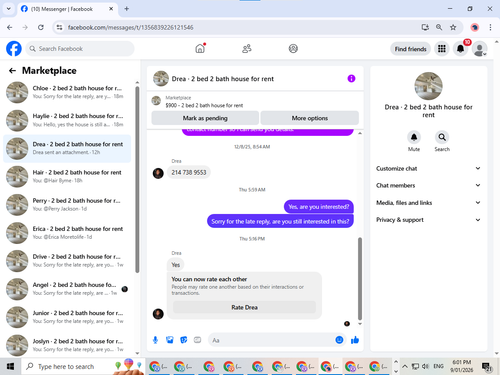Viewport: 500px width, 375px height.
Task: Open the Drive conversation
Action: (x=67, y=261)
